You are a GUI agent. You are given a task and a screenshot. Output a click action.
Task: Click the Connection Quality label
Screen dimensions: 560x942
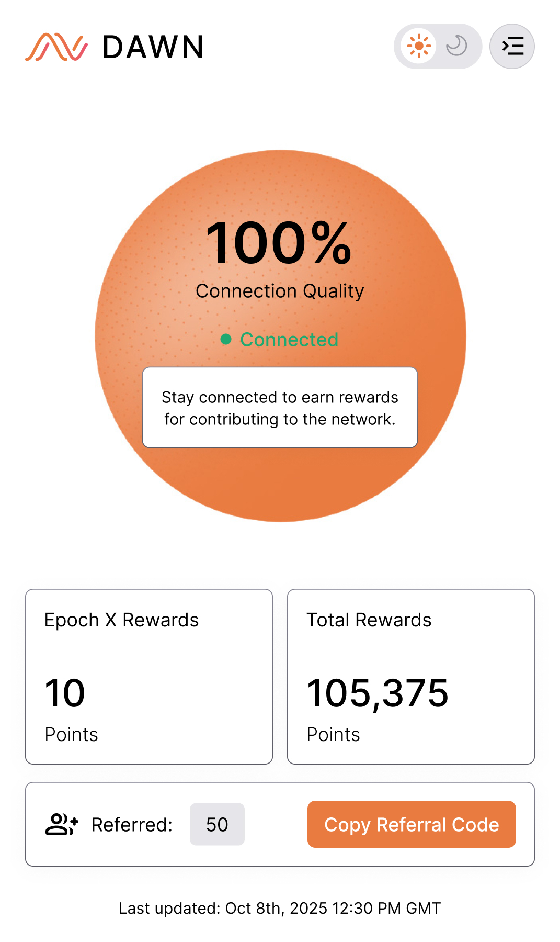pyautogui.click(x=280, y=291)
